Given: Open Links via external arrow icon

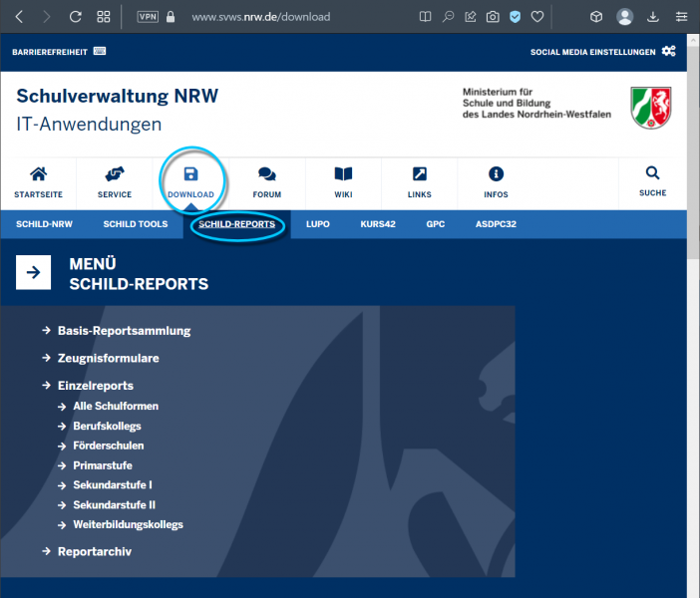Looking at the screenshot, I should [x=420, y=174].
